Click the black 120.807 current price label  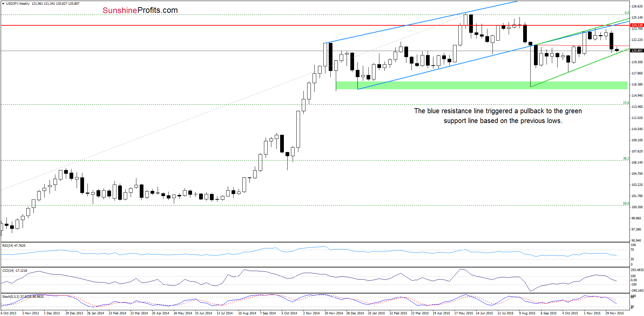coord(637,50)
